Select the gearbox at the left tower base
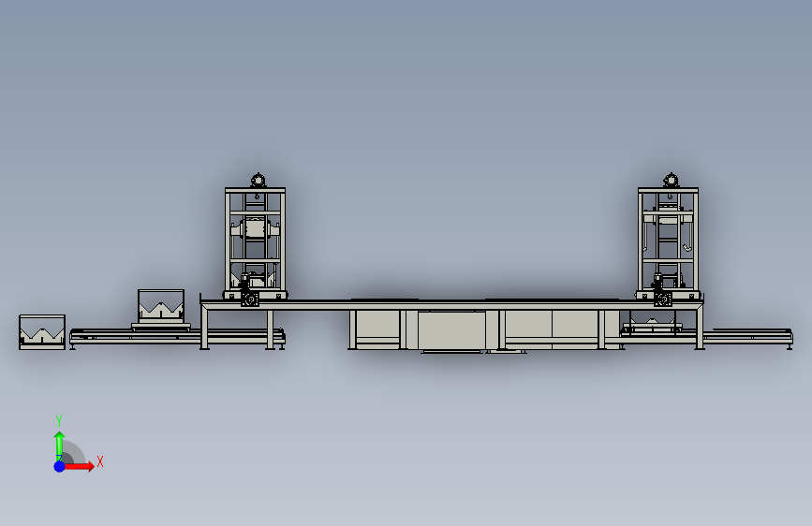Image resolution: width=812 pixels, height=526 pixels. coord(250,299)
